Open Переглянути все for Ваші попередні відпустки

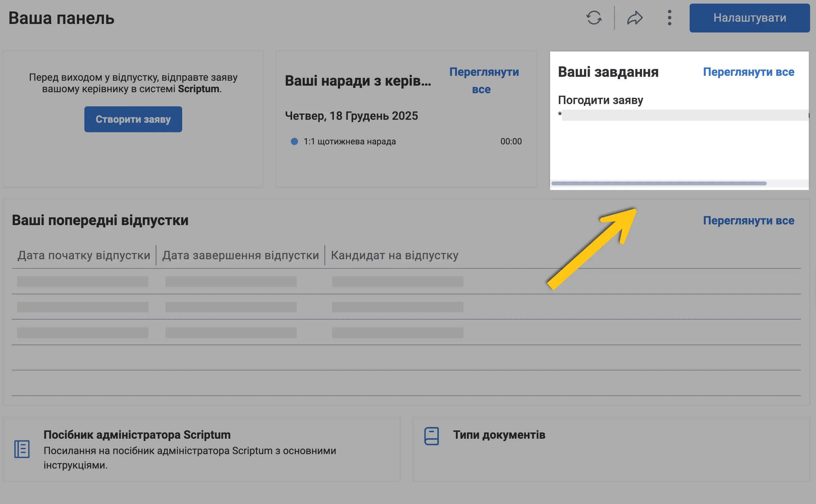(748, 221)
